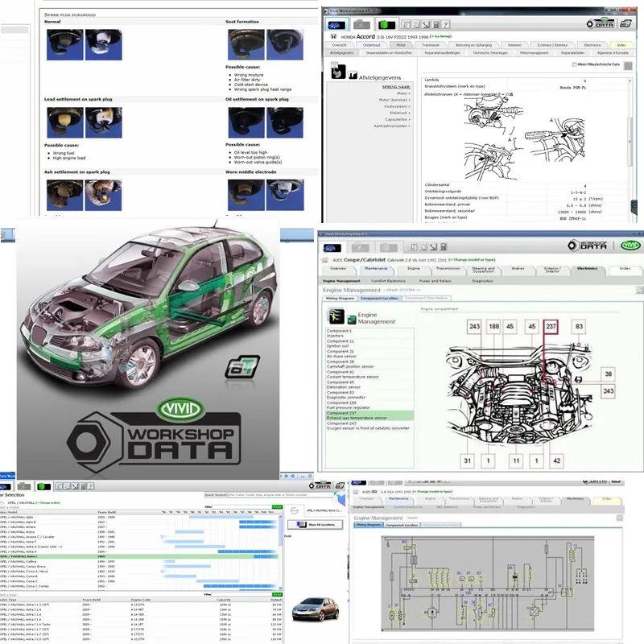The height and width of the screenshot is (644, 644).
Task: Jump to the Aanhaalmomenten section link
Action: click(x=392, y=126)
